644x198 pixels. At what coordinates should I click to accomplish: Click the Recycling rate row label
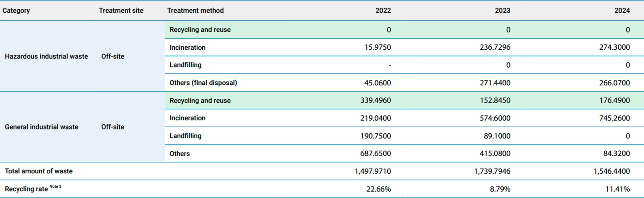point(26,189)
